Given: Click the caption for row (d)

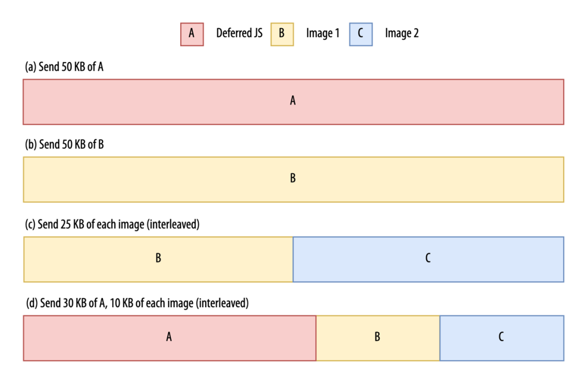Looking at the screenshot, I should point(137,303).
